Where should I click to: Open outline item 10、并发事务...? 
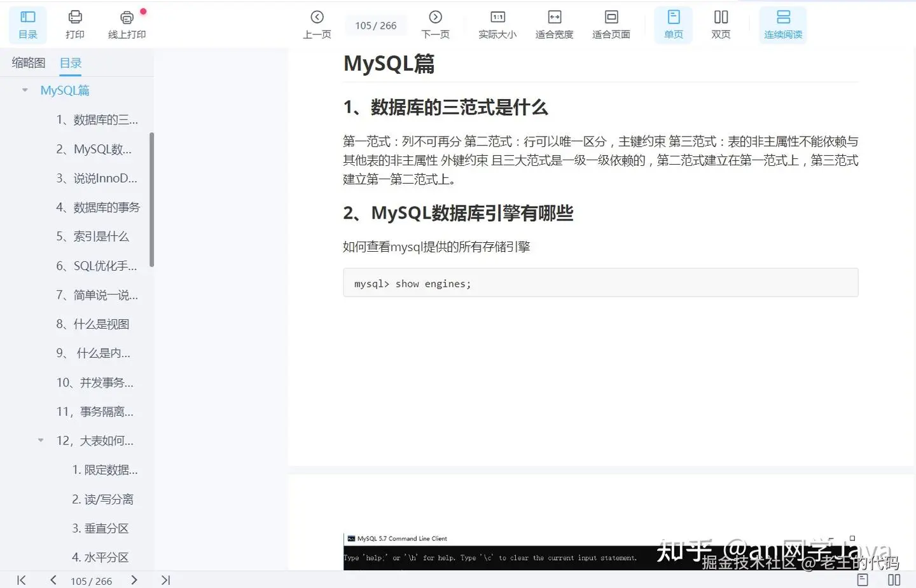point(95,382)
